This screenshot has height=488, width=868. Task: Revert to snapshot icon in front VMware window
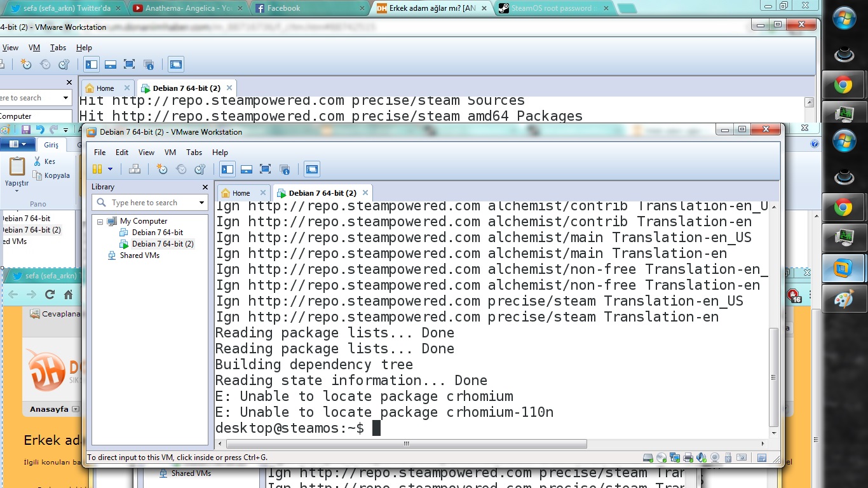click(x=181, y=169)
